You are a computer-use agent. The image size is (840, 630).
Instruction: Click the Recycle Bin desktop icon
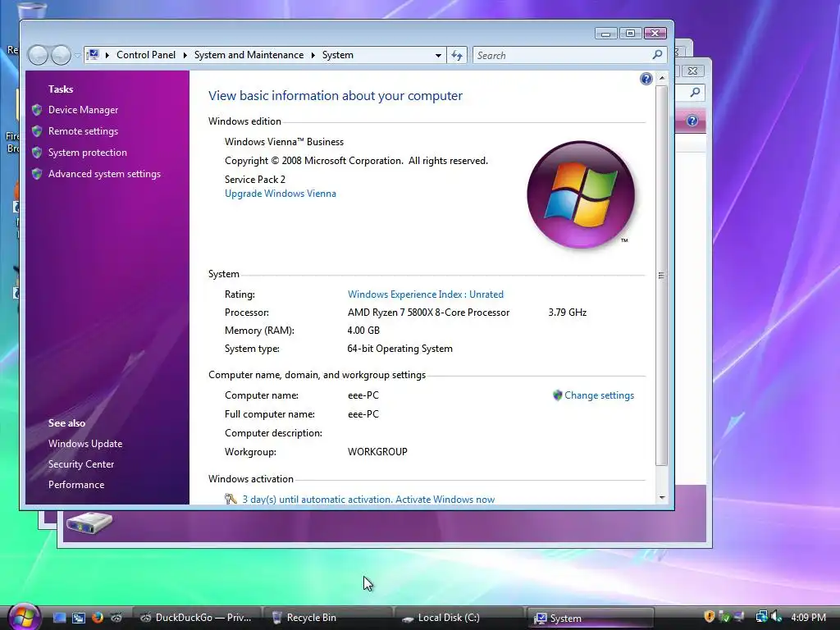pos(32,9)
